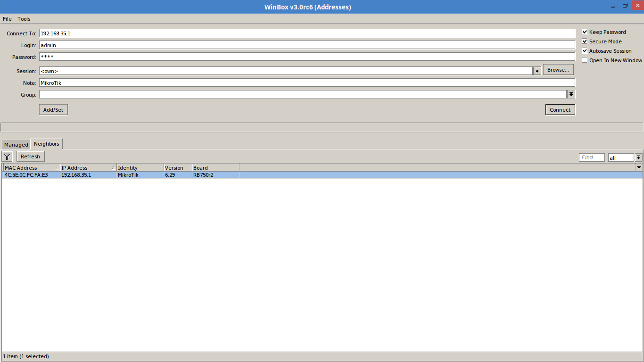The image size is (644, 362).
Task: Sort by Board column header
Action: (x=215, y=168)
